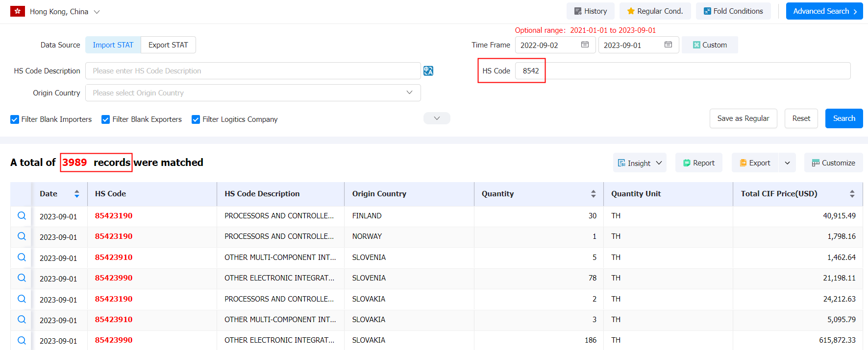Sort by Total CIF Price arrows
This screenshot has height=350, width=868.
[x=852, y=194]
